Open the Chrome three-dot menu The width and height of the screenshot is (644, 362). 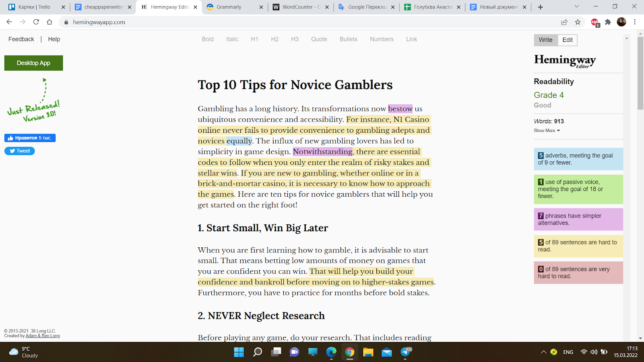(x=635, y=22)
